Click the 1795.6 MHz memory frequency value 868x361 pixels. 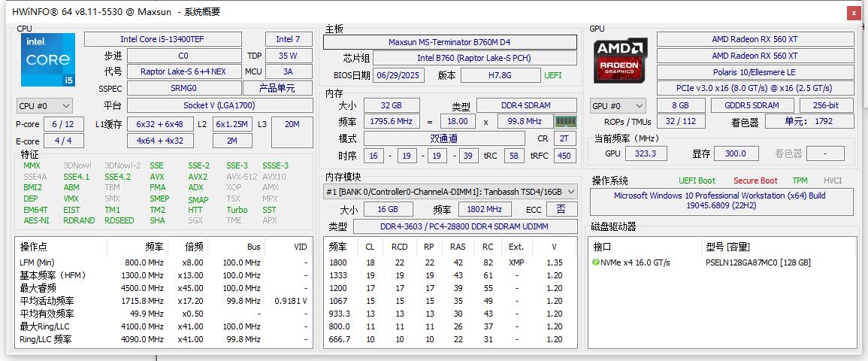pyautogui.click(x=392, y=121)
